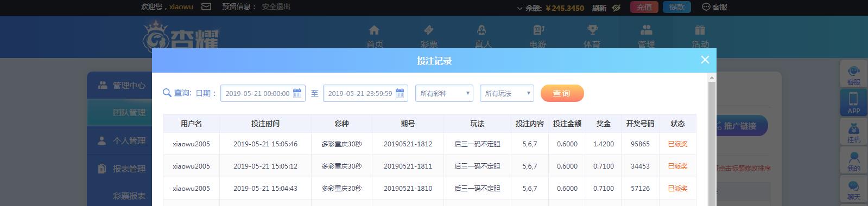This screenshot has height=206, width=868.
Task: Open 体育 sports nav item
Action: coord(592,36)
